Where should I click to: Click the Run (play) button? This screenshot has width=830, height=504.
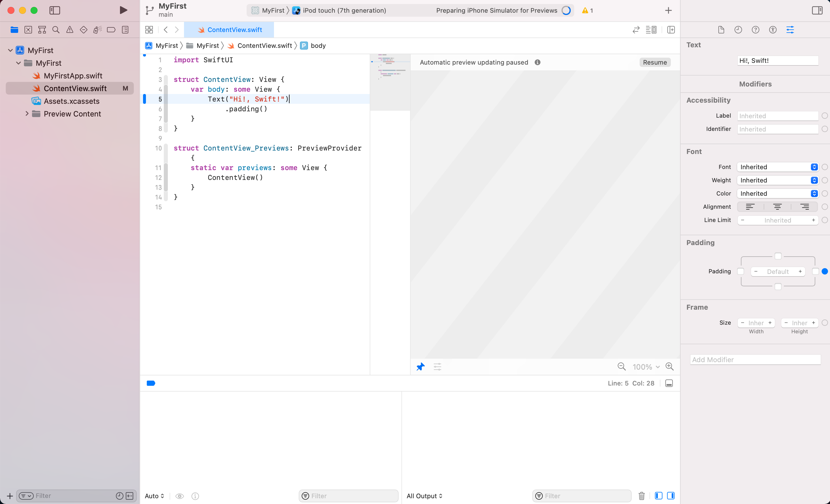coord(123,10)
